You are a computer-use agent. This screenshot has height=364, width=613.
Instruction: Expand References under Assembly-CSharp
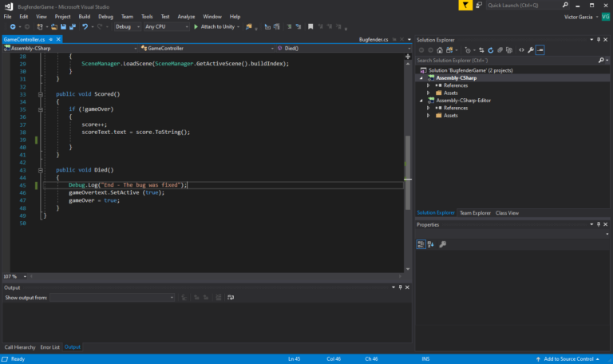coord(429,85)
